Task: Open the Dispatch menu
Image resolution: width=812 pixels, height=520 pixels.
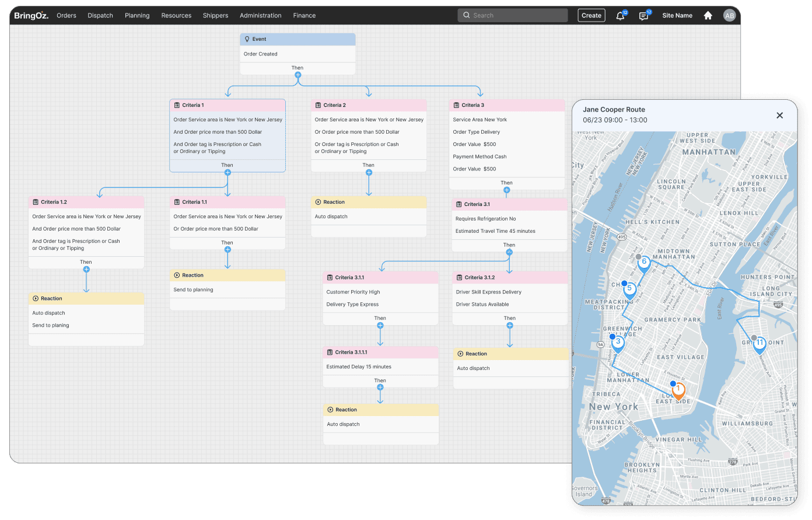Action: pos(100,16)
